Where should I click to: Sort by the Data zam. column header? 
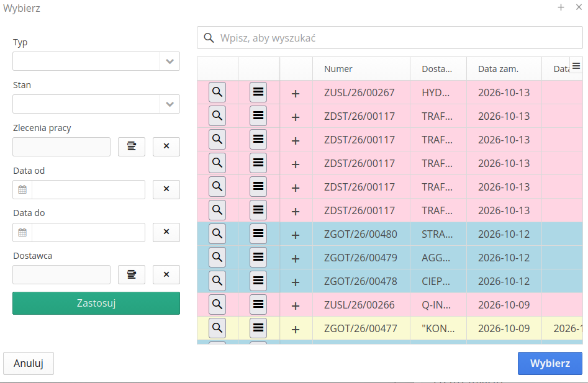tap(504, 69)
